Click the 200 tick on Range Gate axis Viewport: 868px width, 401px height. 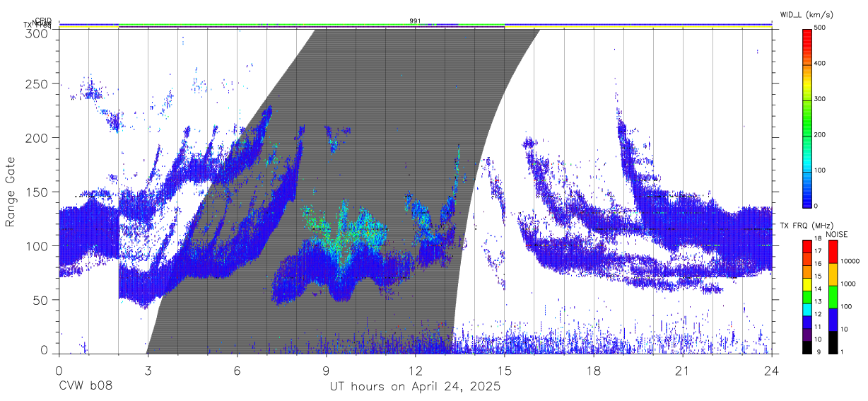pos(37,138)
